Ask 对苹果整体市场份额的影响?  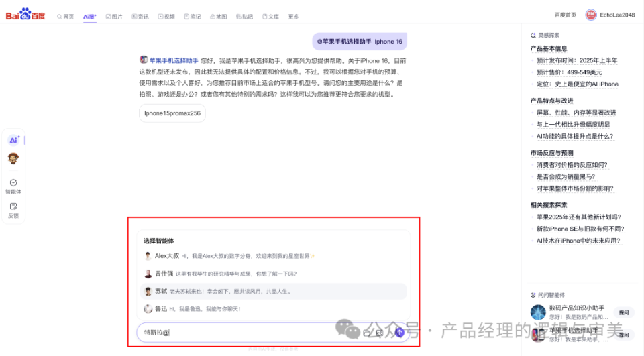(575, 189)
